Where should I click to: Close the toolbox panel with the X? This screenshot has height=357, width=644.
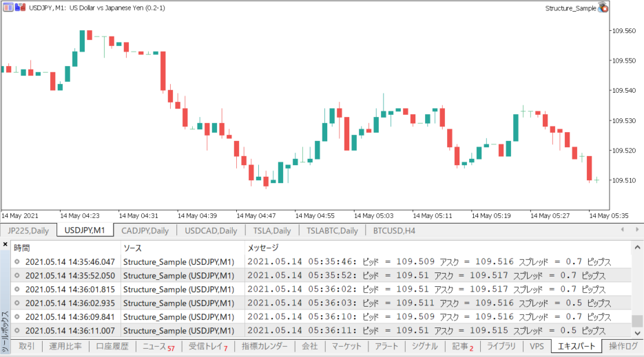[x=5, y=244]
